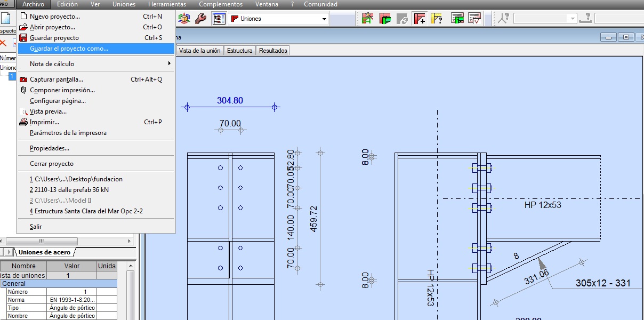Open recent file Estructura Santa Clara del Mar
The width and height of the screenshot is (644, 320).
pyautogui.click(x=96, y=211)
